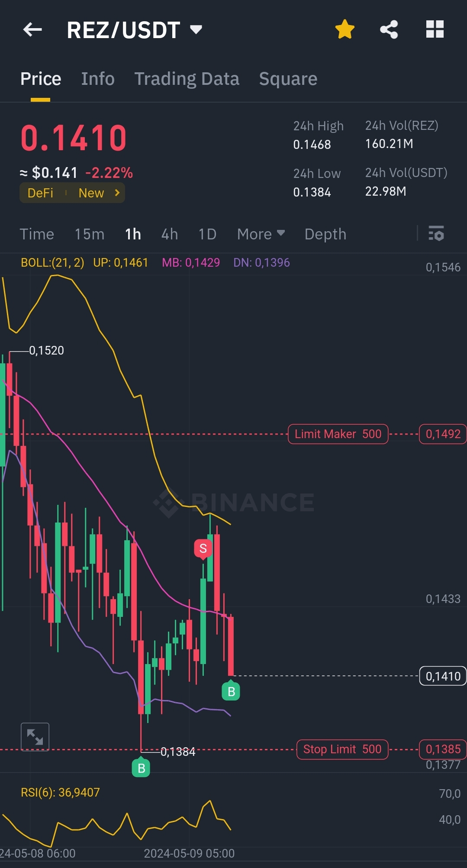Open the grid layout menu icon
The width and height of the screenshot is (467, 868).
(x=435, y=29)
